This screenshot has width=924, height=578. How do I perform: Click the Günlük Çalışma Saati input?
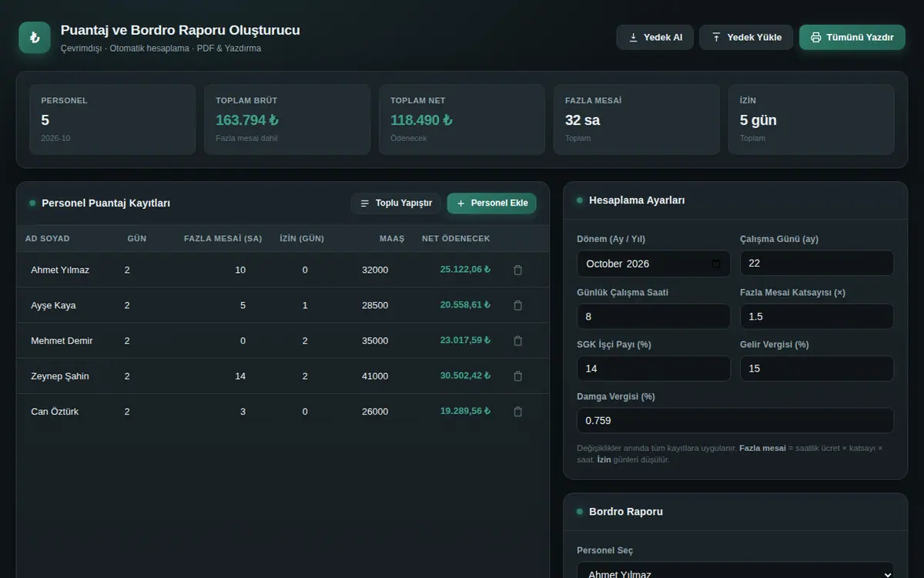pos(654,317)
